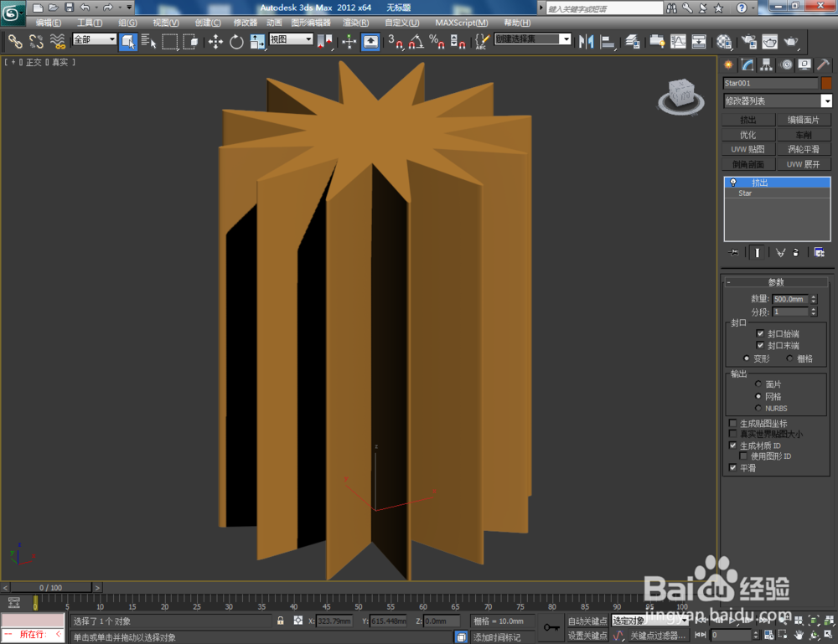The width and height of the screenshot is (838, 644).
Task: Toggle Window/Crossing selection mode
Action: point(190,42)
